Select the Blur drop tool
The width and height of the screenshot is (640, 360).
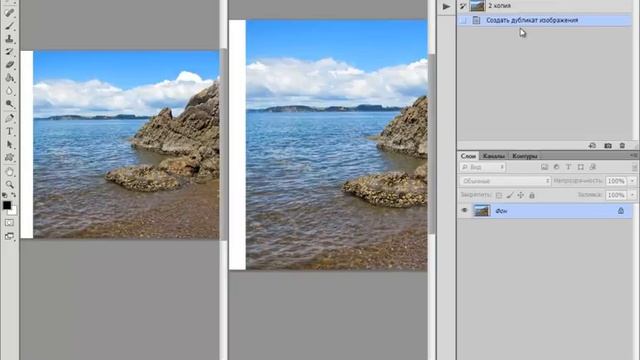(x=9, y=91)
